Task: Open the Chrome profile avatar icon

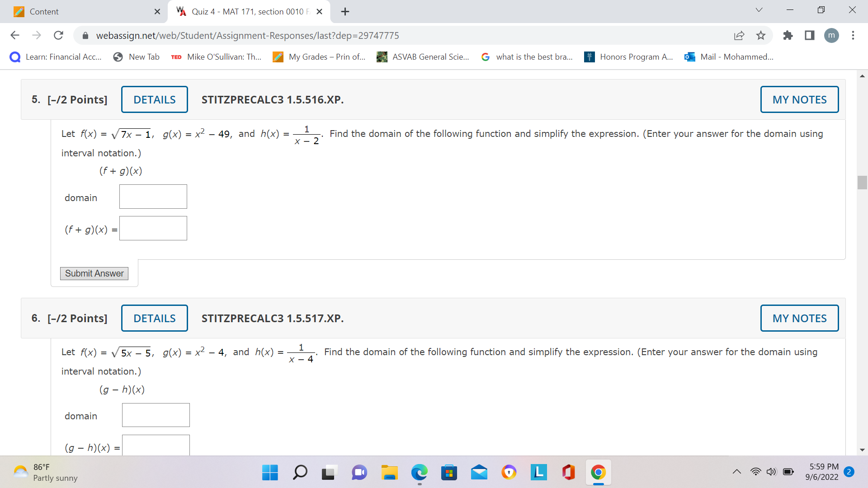Action: pos(832,35)
